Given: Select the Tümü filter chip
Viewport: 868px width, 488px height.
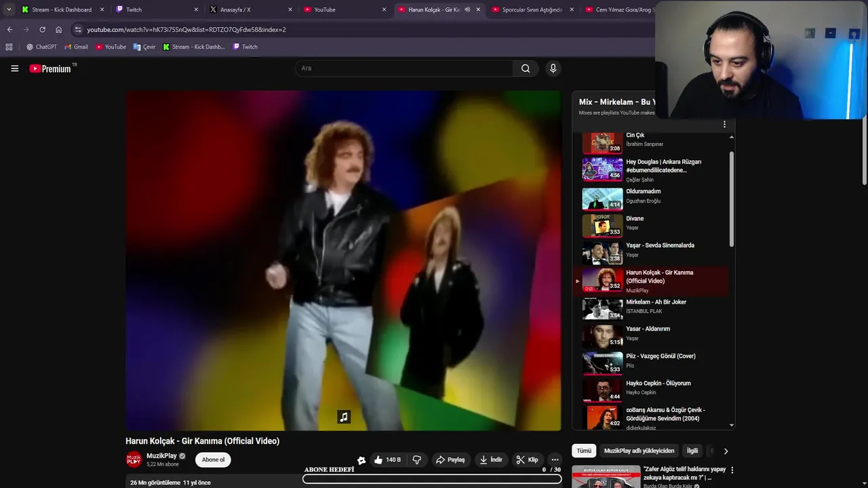Looking at the screenshot, I should tap(584, 451).
